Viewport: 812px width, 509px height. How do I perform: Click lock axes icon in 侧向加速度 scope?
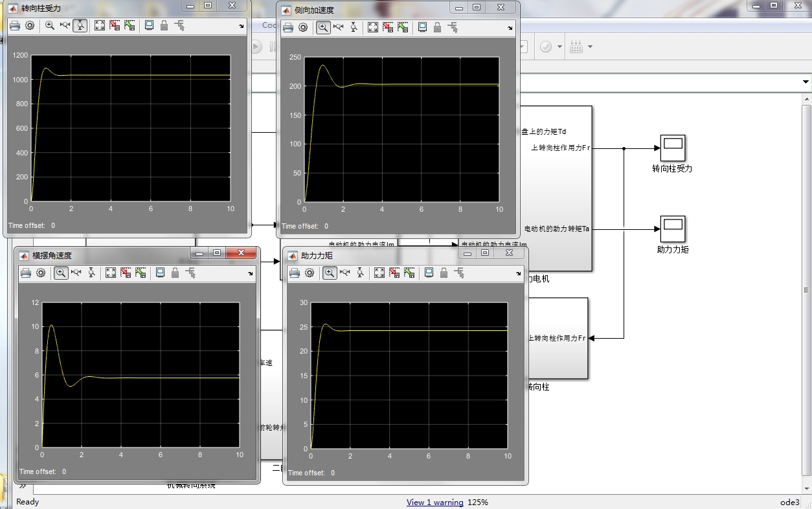(438, 27)
